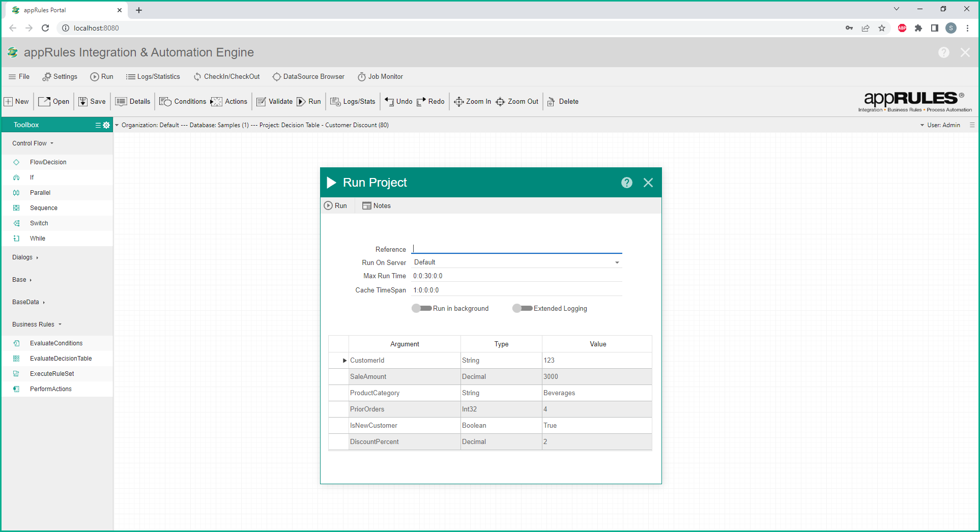This screenshot has width=980, height=532.
Task: Click Run button in Run Project dialog
Action: tap(335, 206)
